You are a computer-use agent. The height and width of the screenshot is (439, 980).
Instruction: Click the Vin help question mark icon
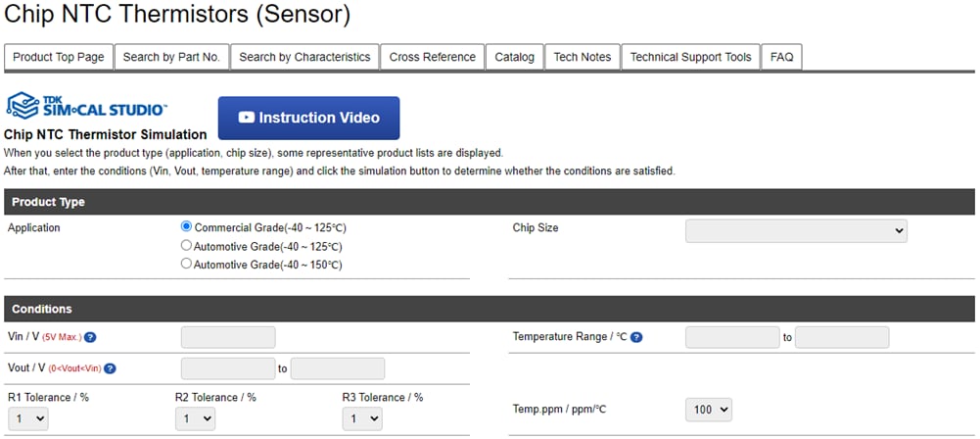click(x=90, y=338)
